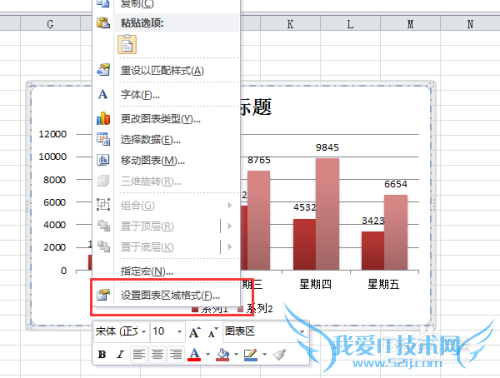Select column K header
The height and width of the screenshot is (378, 500).
click(x=290, y=24)
